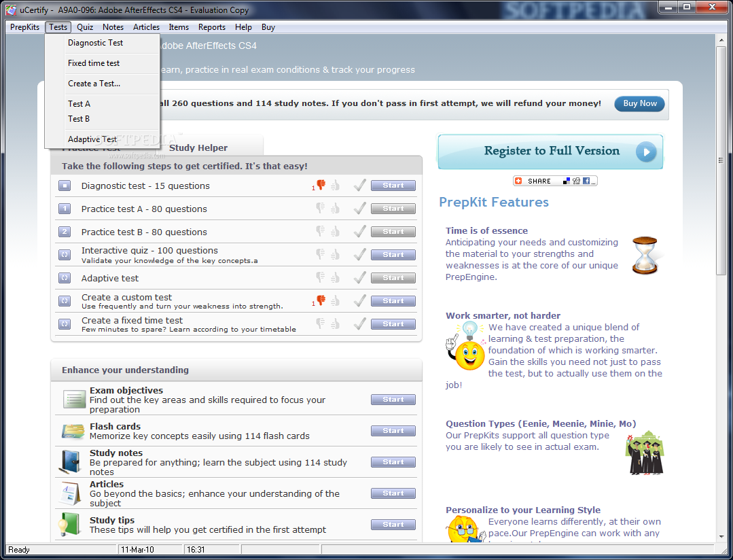Open the Notes menu

pos(113,27)
